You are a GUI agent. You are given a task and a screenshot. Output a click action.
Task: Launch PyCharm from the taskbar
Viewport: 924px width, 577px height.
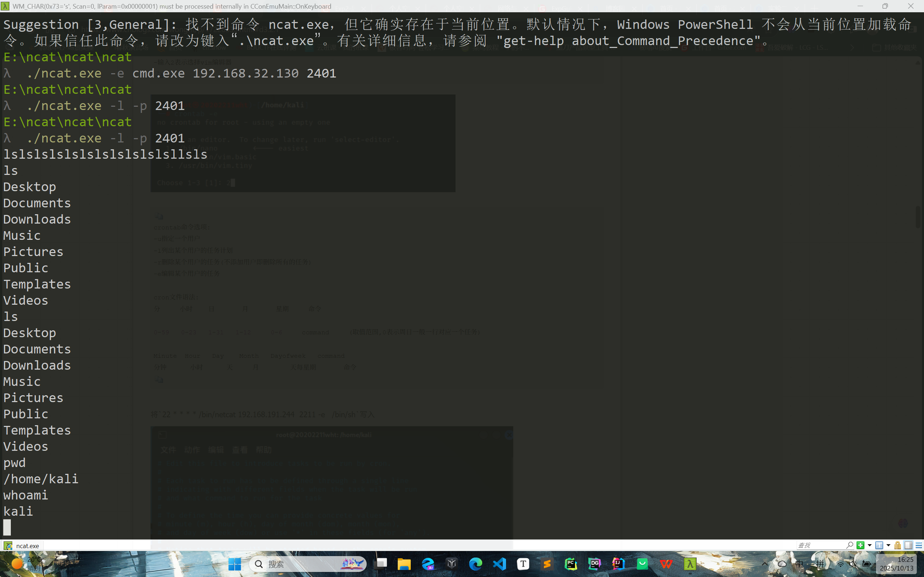point(571,564)
